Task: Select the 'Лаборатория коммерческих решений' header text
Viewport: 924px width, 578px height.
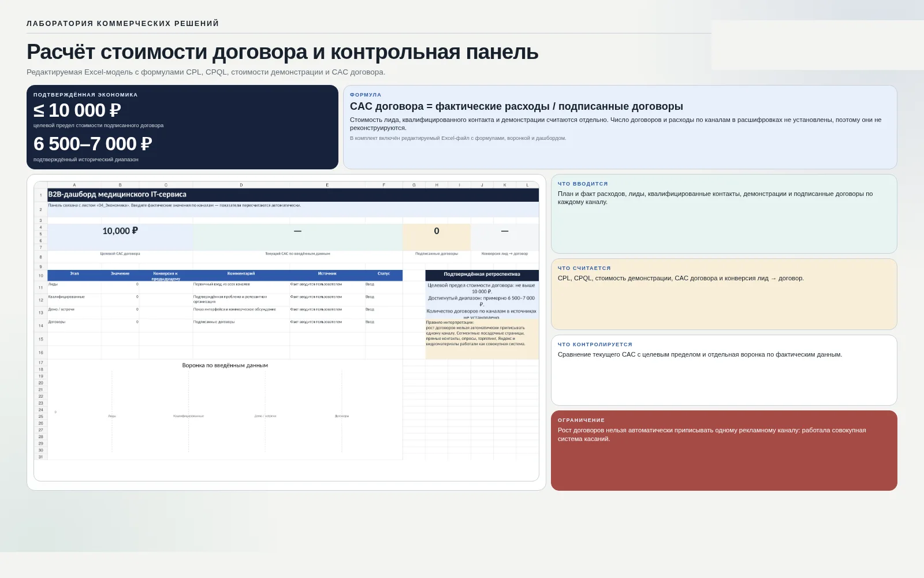Action: [x=123, y=24]
